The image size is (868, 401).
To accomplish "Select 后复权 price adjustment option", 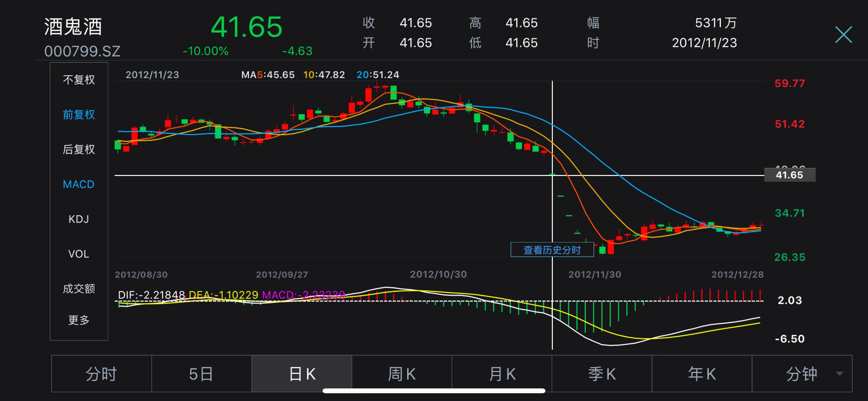I will (x=79, y=149).
